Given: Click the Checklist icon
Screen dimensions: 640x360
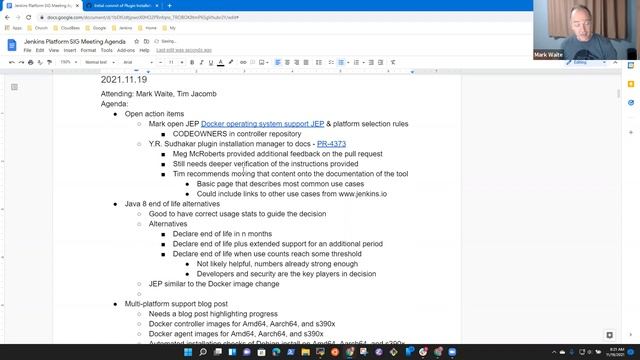Looking at the screenshot, I should click(331, 62).
